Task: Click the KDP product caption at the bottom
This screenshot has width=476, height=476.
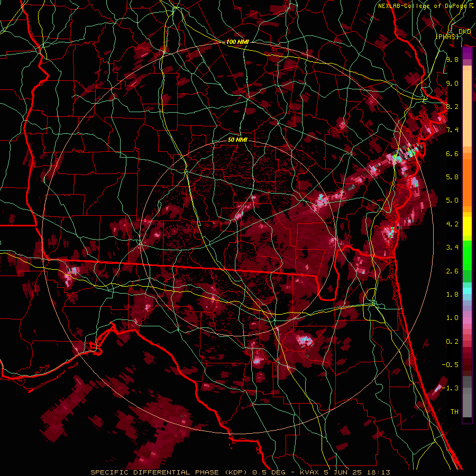Action: point(241,472)
